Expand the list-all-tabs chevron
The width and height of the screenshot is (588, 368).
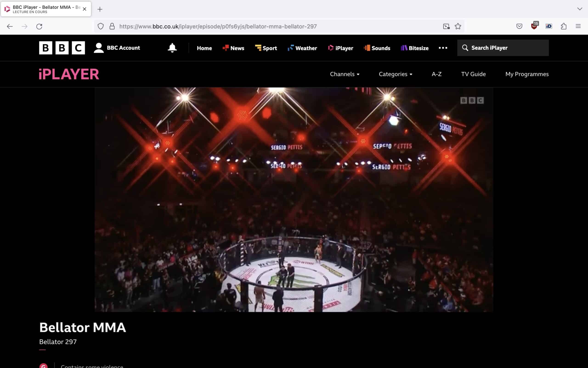click(580, 9)
